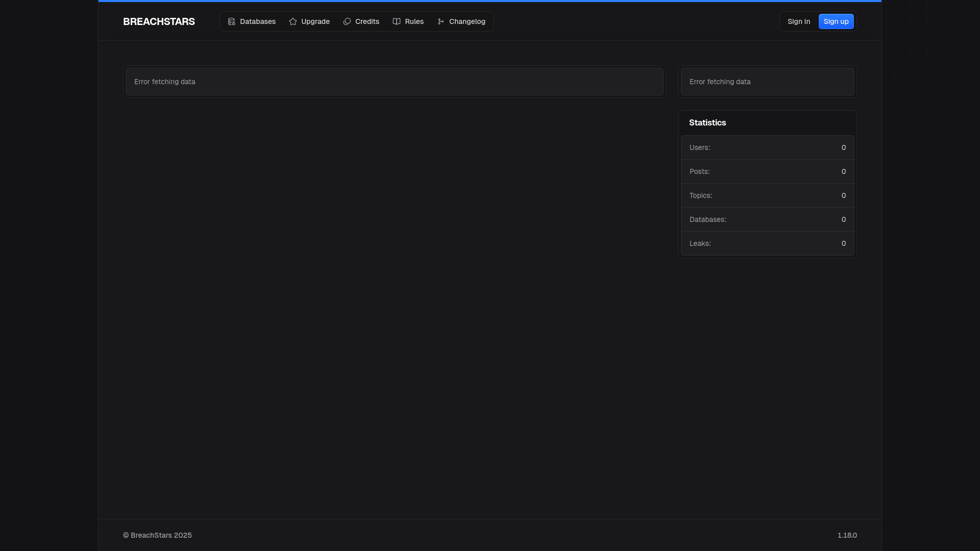
Task: Click Error fetching data panel above Statistics
Action: tap(768, 82)
